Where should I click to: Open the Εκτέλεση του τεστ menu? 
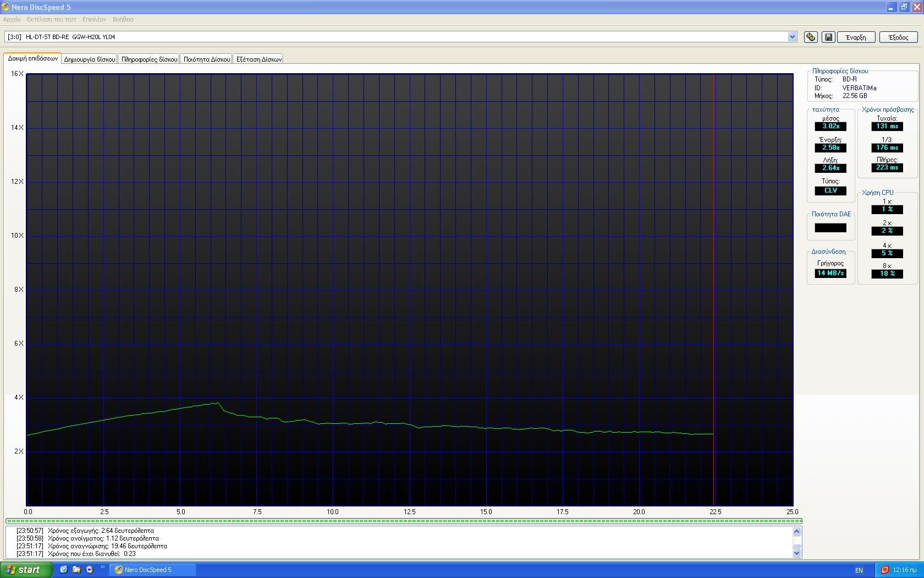(x=51, y=19)
